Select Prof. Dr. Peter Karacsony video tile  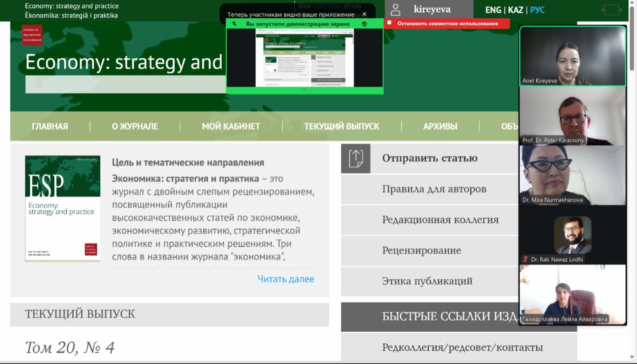(572, 116)
